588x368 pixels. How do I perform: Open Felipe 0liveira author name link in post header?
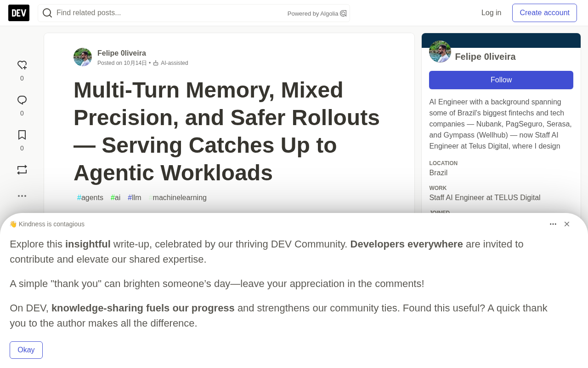(x=122, y=53)
